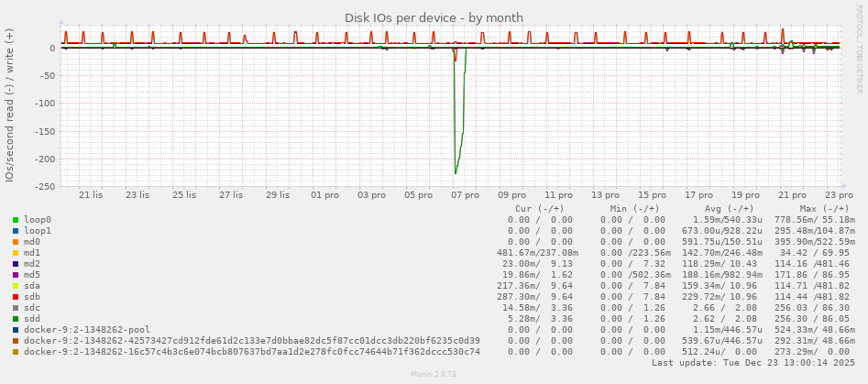
Task: Click the red sdb legend color swatch
Action: pos(16,297)
